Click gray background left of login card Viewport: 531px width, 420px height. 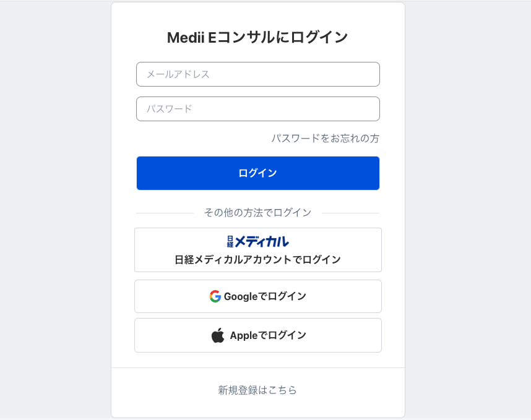pos(56,210)
